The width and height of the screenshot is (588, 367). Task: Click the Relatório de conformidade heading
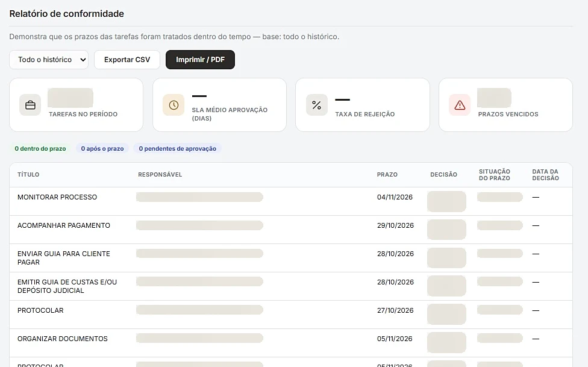tap(67, 13)
